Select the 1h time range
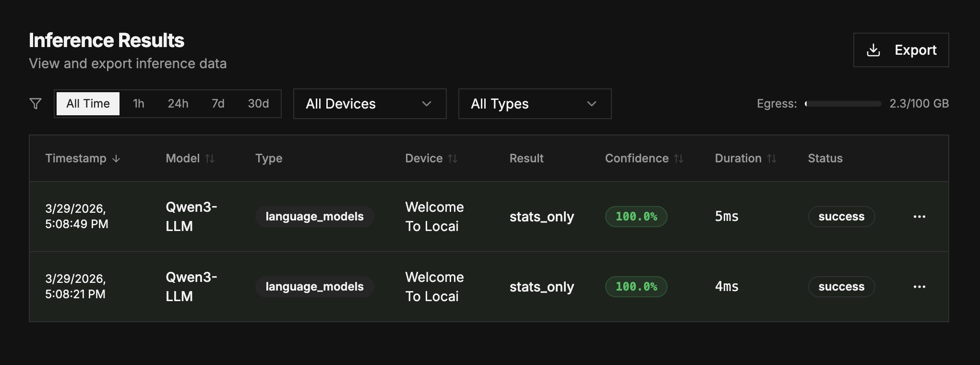This screenshot has width=980, height=365. [x=139, y=104]
